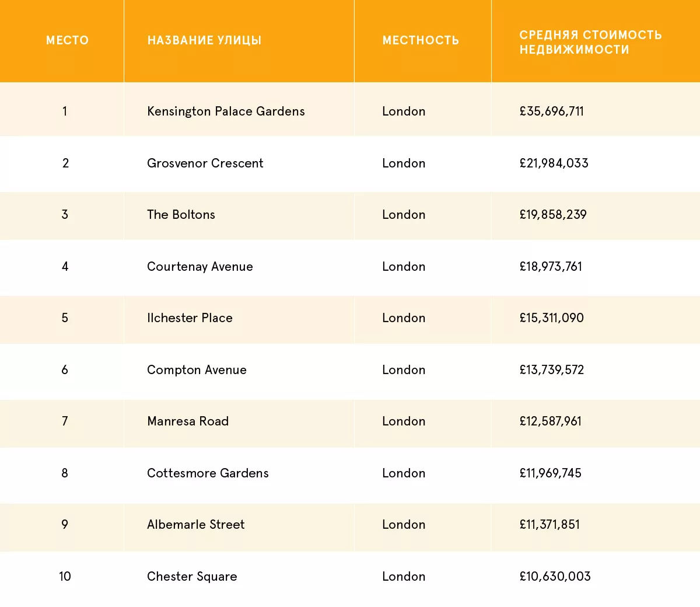Click the price £35,696,711
The width and height of the screenshot is (700, 607).
click(x=551, y=111)
